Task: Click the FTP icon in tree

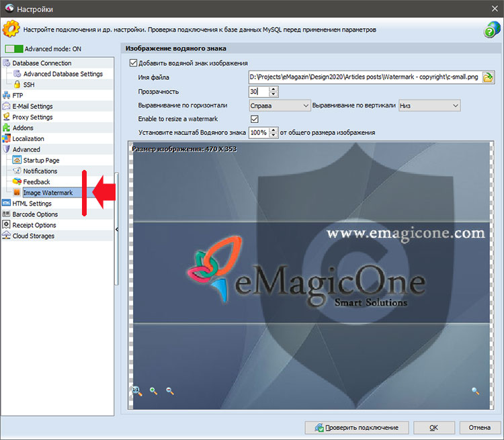Action: 7,95
